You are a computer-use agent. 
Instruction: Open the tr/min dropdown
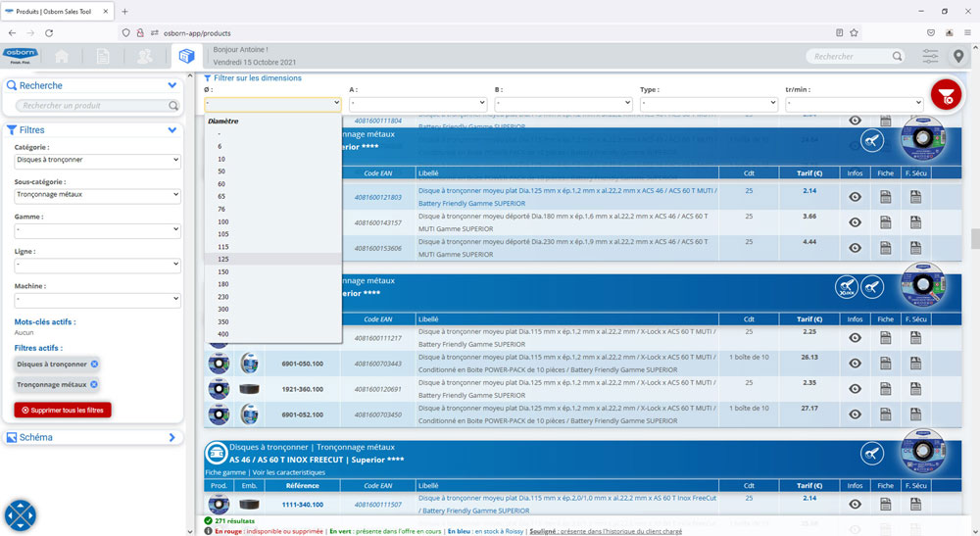(854, 103)
